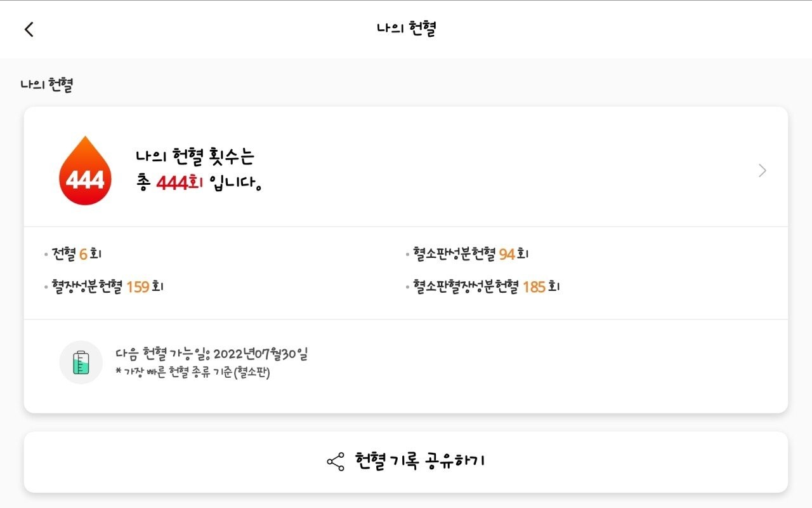Go back using the top-left arrow

(29, 29)
